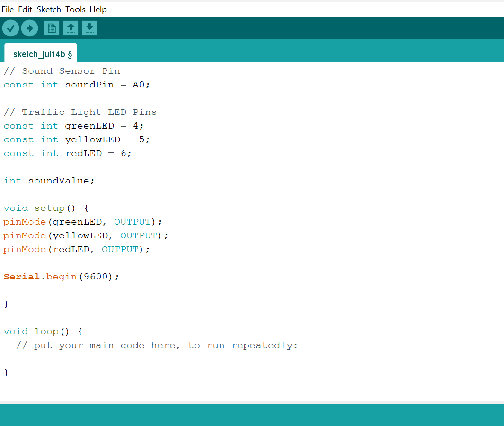Click the comment '// Sound Sensor Pin'
Image resolution: width=504 pixels, height=426 pixels.
[62, 71]
